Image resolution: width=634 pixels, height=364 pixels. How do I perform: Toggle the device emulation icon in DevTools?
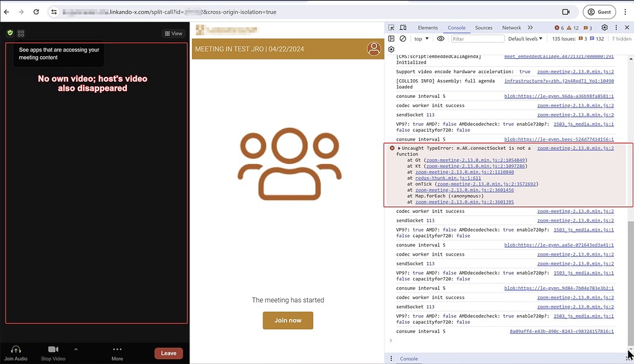(x=404, y=27)
